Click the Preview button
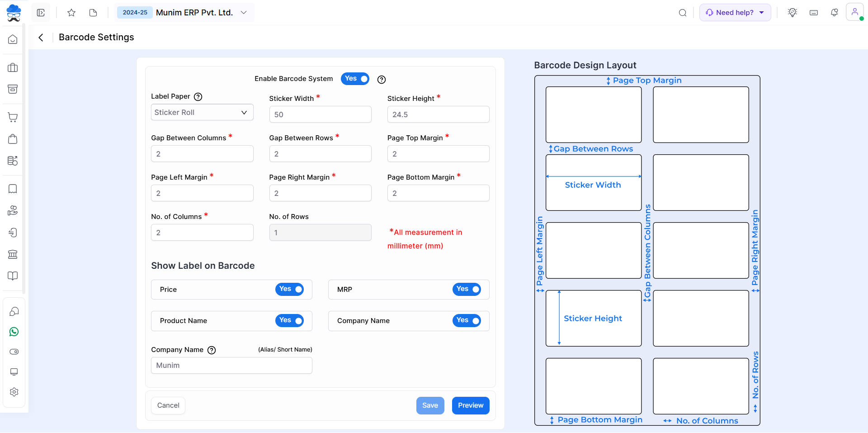The height and width of the screenshot is (433, 868). [470, 405]
